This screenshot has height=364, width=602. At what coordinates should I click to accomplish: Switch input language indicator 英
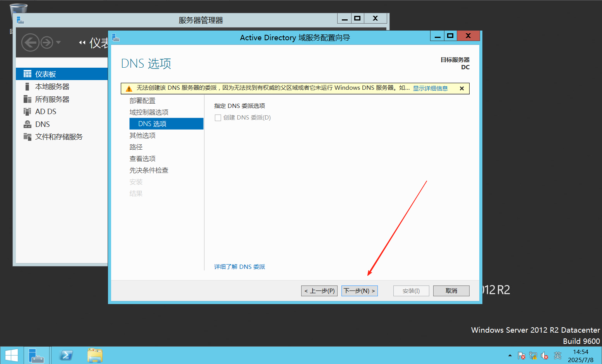pyautogui.click(x=557, y=355)
